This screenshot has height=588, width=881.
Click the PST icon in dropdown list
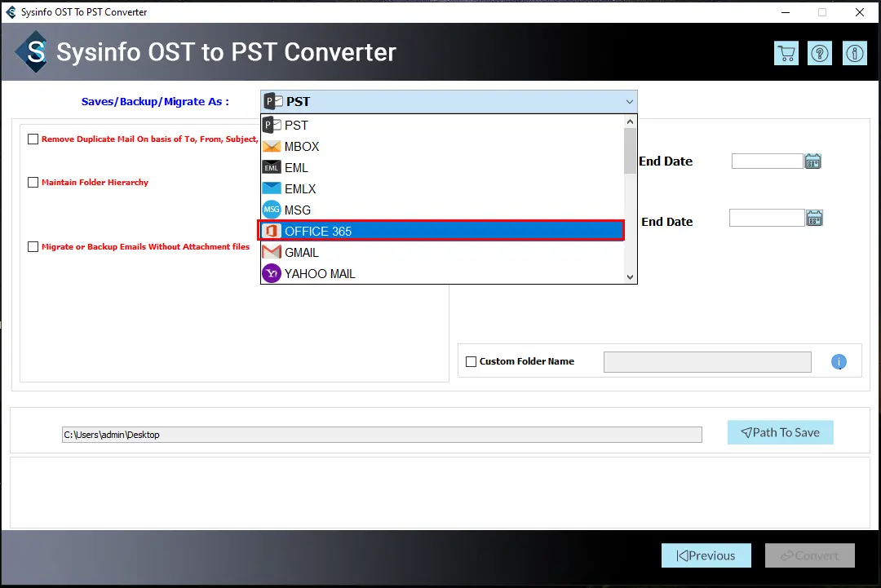(272, 125)
